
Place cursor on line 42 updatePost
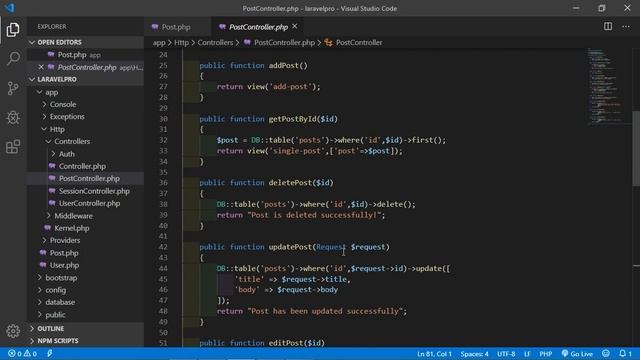tap(294, 247)
